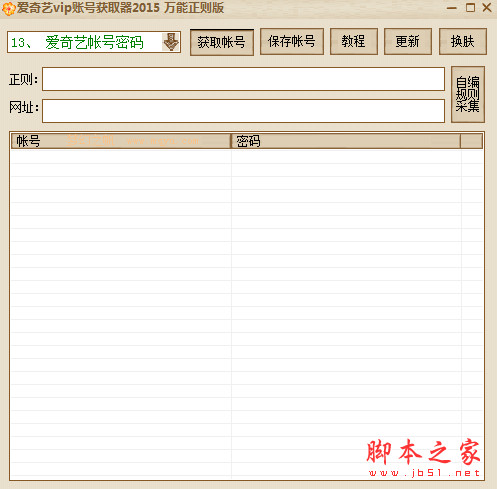Minimize the window
Image resolution: width=497 pixels, height=489 pixels.
[452, 8]
